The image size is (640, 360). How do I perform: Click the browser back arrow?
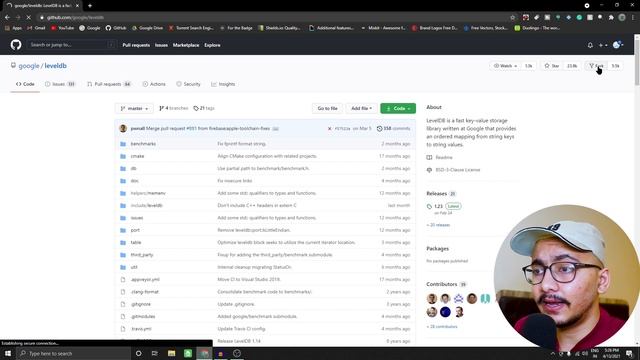pyautogui.click(x=7, y=18)
